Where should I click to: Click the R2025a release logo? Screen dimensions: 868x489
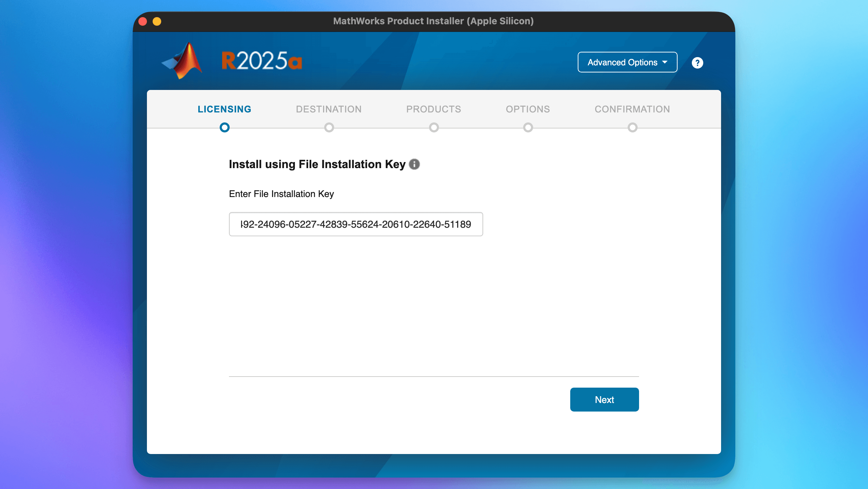point(262,61)
